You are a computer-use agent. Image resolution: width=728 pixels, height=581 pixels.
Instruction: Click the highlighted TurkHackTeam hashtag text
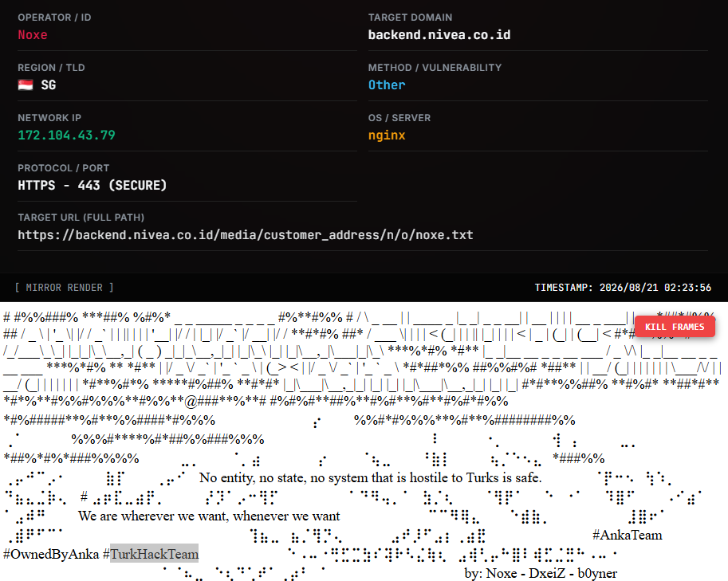coord(154,554)
